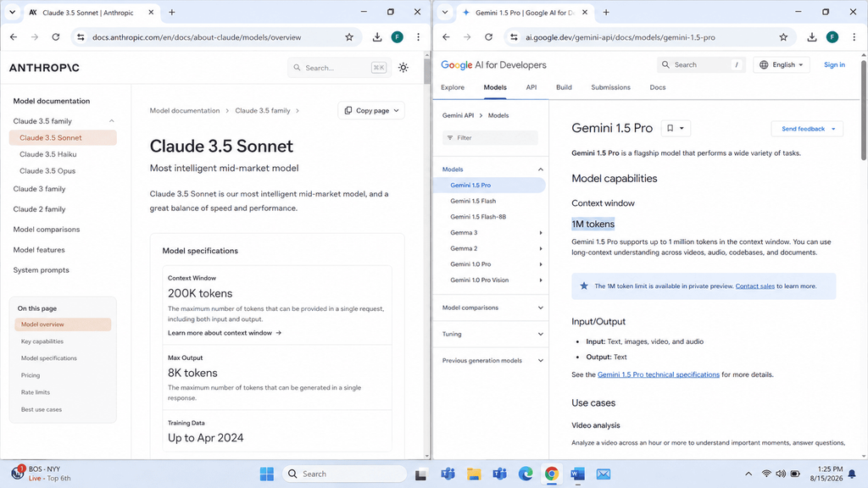Switch to the Explore tab
This screenshot has height=488, width=868.
pyautogui.click(x=453, y=87)
